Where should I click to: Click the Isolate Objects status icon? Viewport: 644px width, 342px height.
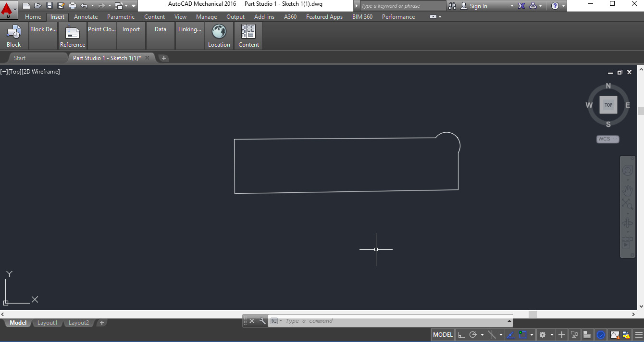574,335
